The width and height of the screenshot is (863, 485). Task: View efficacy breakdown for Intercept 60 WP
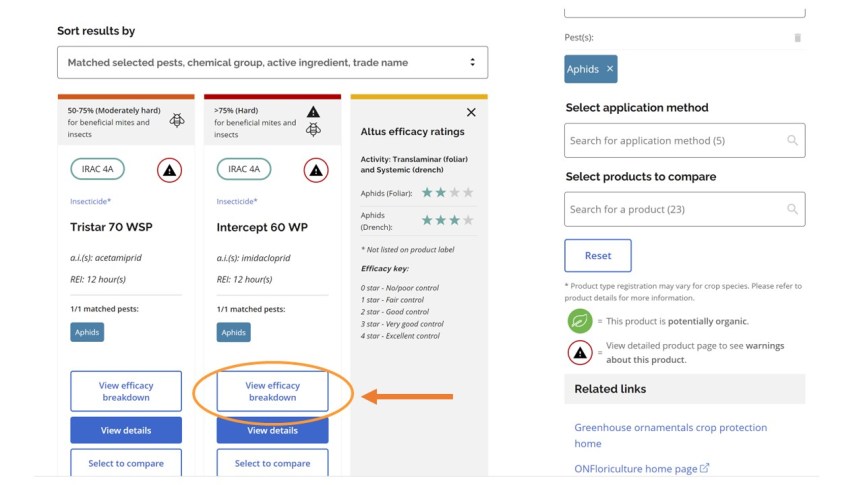coord(272,391)
